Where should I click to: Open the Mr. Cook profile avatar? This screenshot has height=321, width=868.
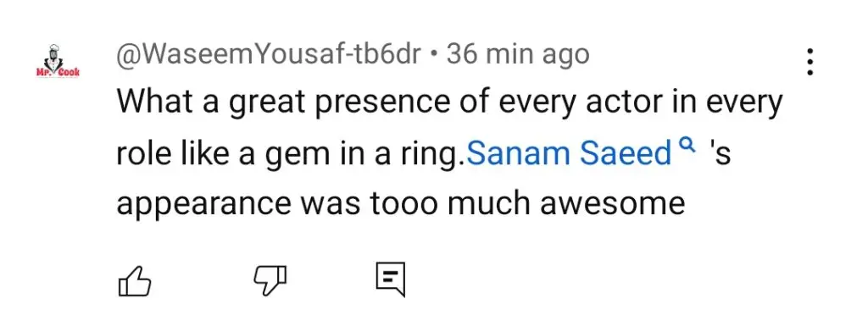point(58,61)
